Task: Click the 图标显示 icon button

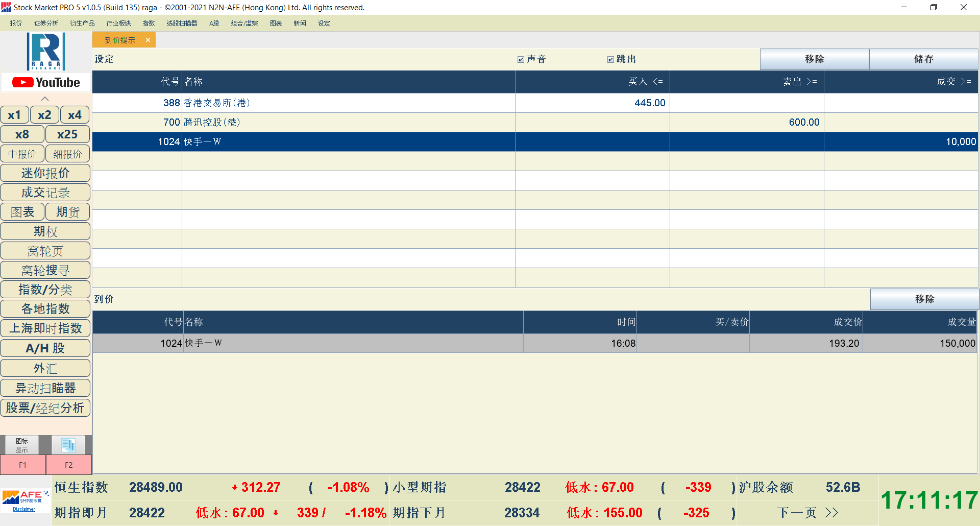Action: tap(21, 445)
